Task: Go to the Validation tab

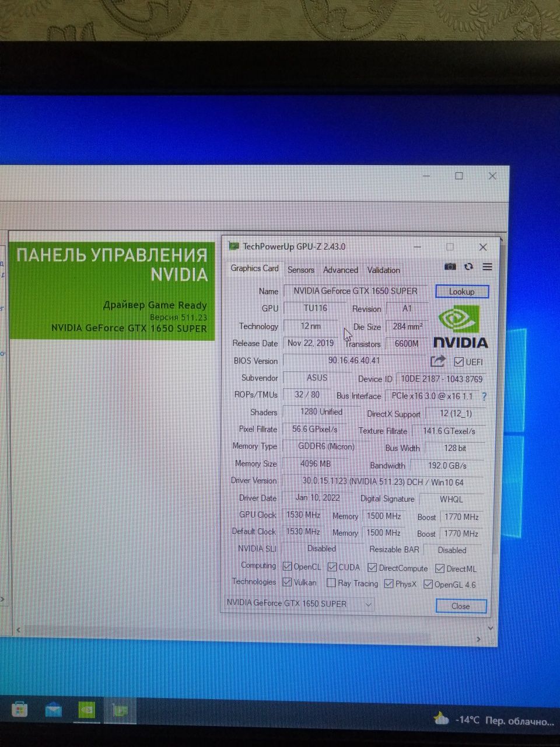Action: (x=383, y=270)
